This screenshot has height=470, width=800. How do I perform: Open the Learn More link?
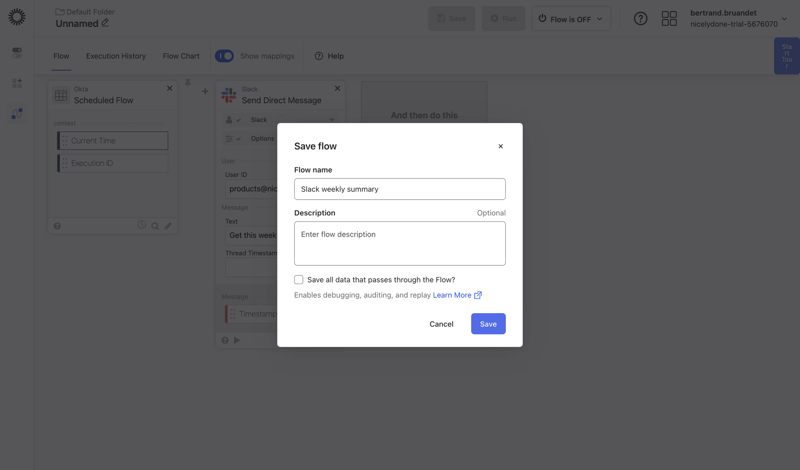pyautogui.click(x=452, y=295)
